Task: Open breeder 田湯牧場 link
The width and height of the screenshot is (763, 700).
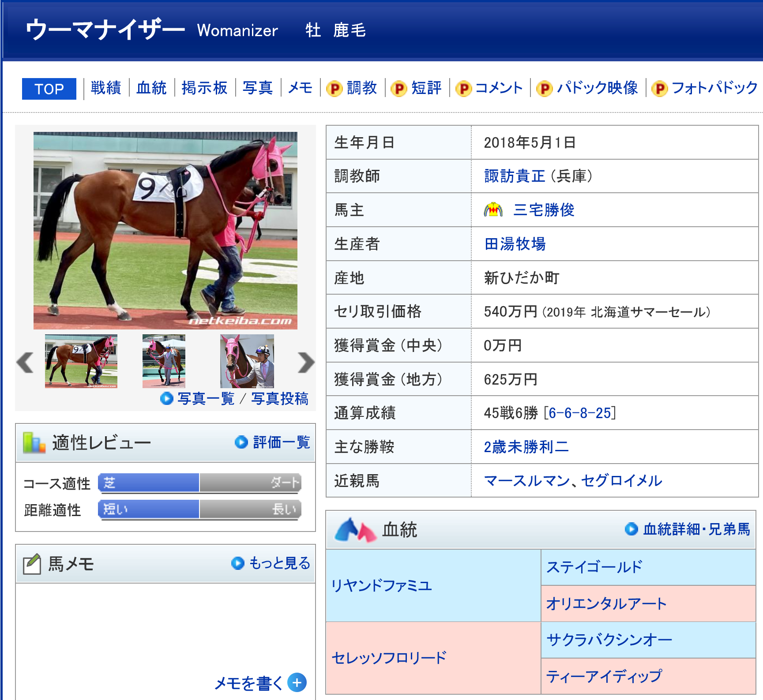Action: [515, 244]
